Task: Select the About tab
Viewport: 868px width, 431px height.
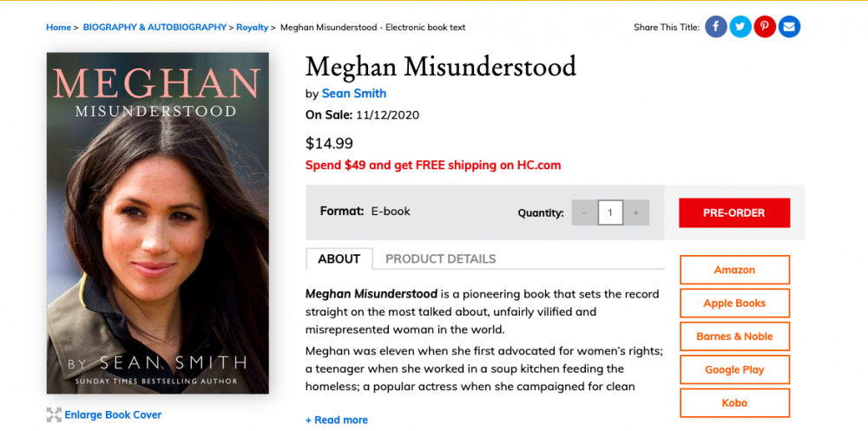Action: point(339,259)
